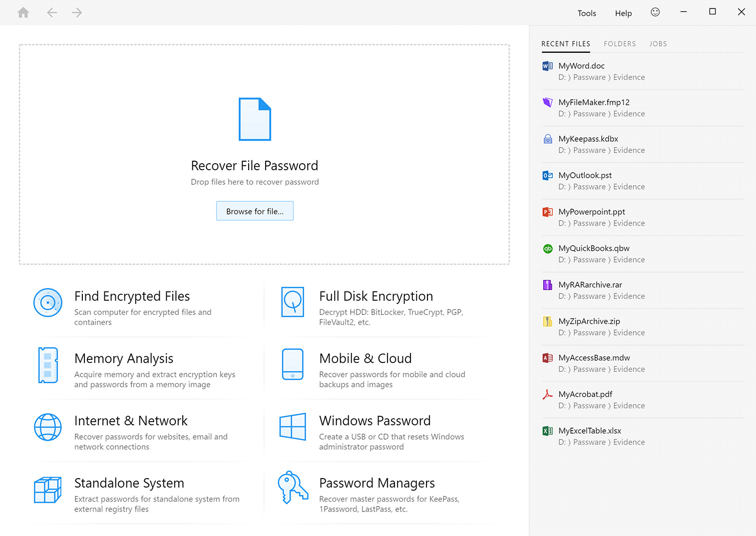The width and height of the screenshot is (756, 536).
Task: Open recent file MyKeepass.kdbx
Action: [588, 139]
